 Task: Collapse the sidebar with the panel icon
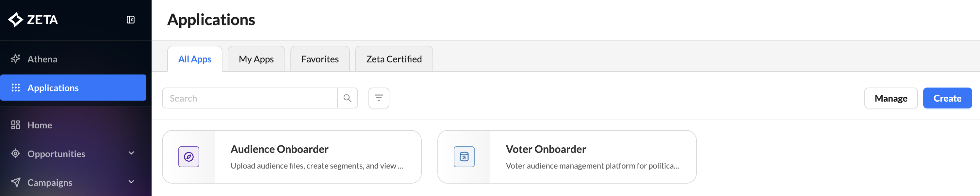(x=130, y=20)
